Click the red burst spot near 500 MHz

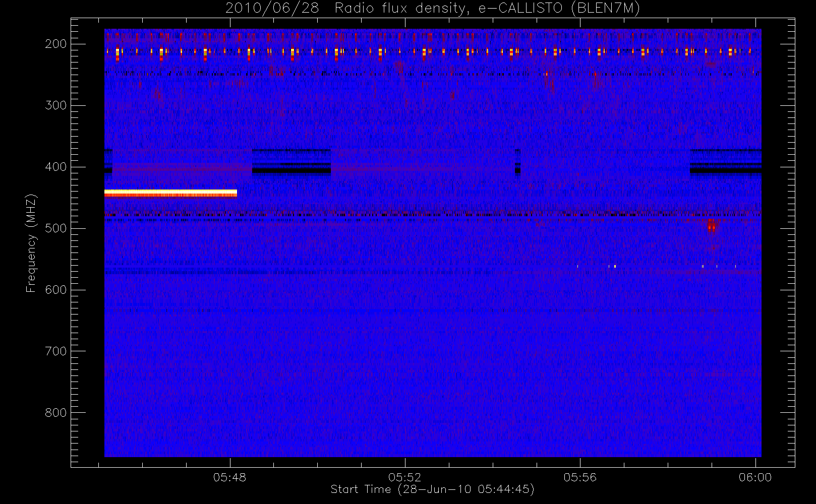pos(712,227)
